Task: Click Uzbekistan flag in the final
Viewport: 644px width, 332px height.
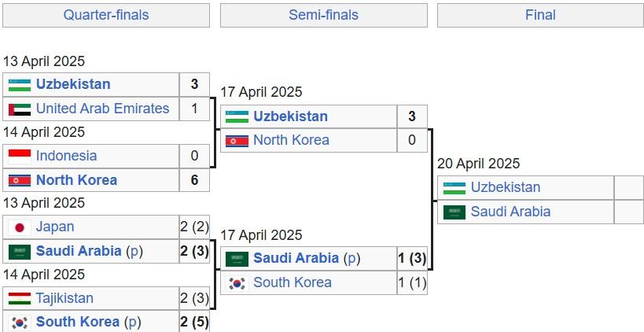Action: point(454,188)
